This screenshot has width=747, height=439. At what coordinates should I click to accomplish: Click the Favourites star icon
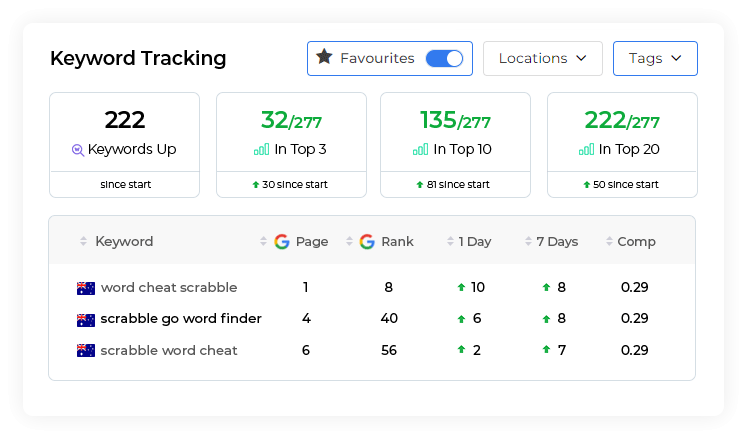(x=324, y=57)
